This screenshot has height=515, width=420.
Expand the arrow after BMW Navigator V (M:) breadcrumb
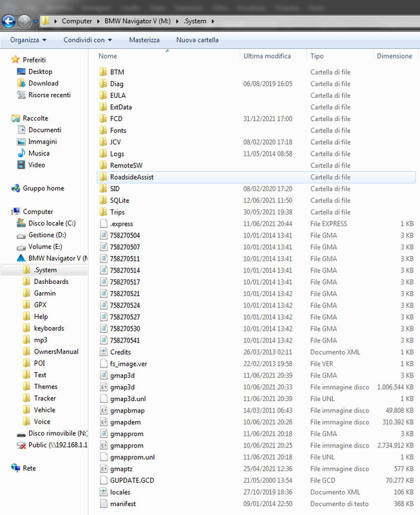[x=177, y=21]
